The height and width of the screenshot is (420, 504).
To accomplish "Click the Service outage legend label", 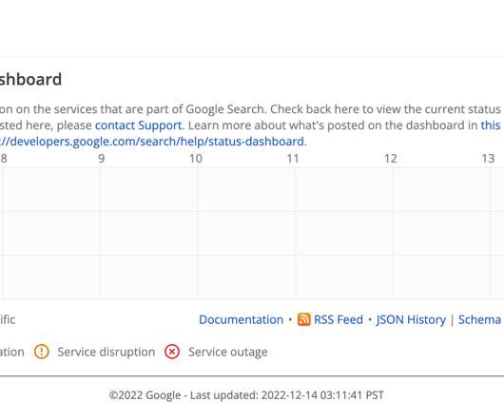I will pyautogui.click(x=228, y=352).
